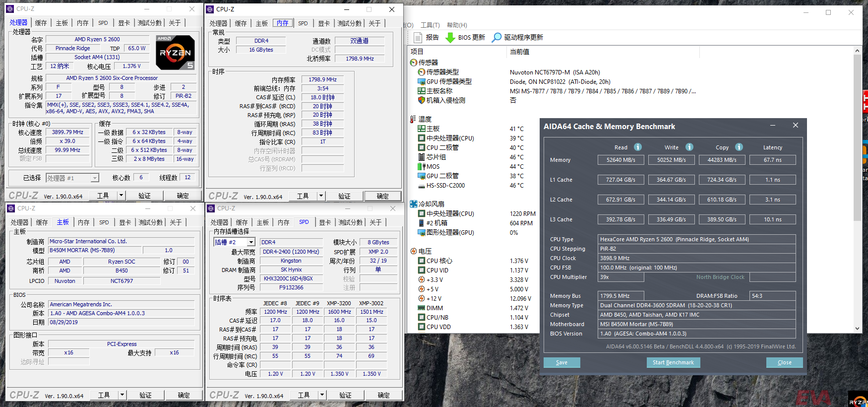
Task: Select the 传感器类型 row icon
Action: pos(422,72)
